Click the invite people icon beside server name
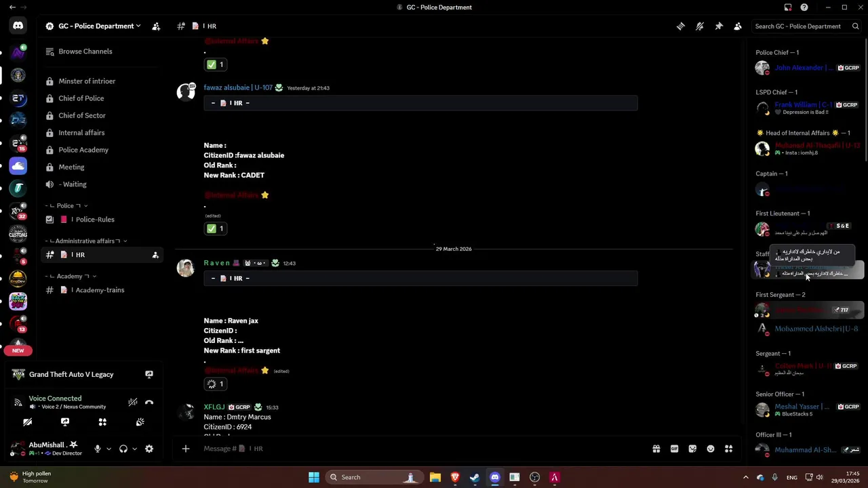The image size is (868, 488). 156,26
